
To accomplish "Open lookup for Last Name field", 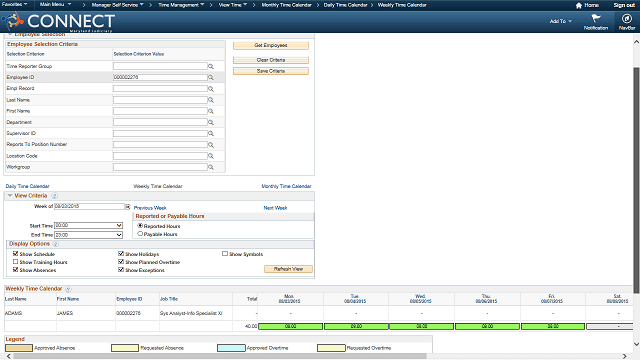I will point(211,100).
